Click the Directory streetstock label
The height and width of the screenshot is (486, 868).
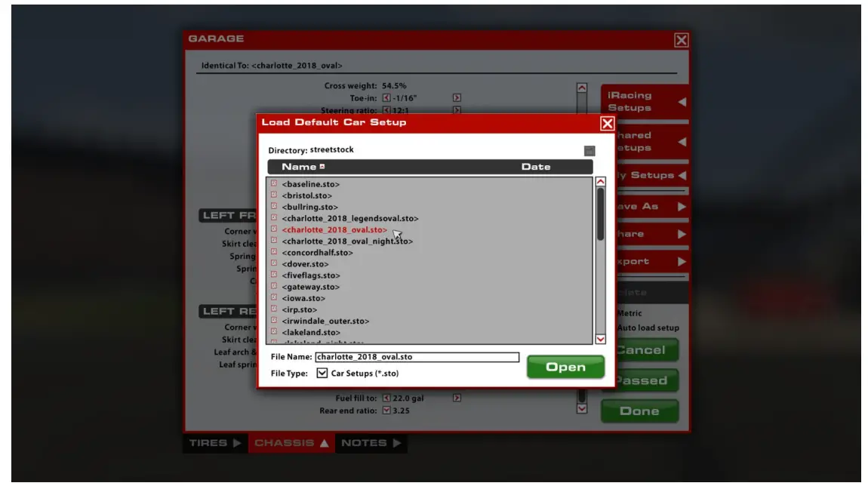[310, 150]
